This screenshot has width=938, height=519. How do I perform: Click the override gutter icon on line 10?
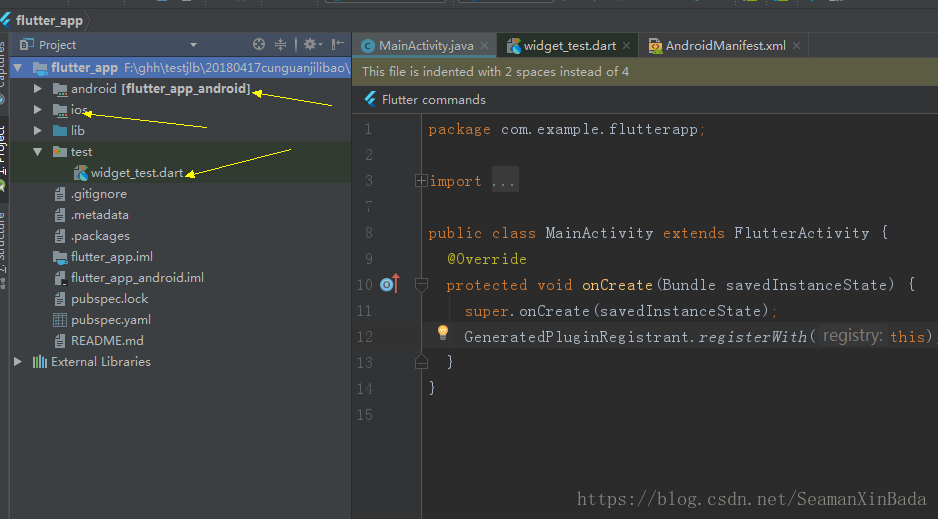click(390, 284)
